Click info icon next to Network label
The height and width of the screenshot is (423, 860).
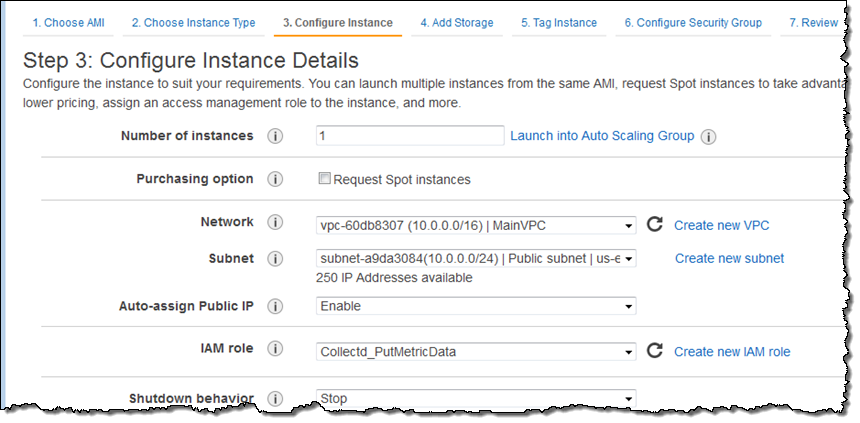tap(275, 223)
